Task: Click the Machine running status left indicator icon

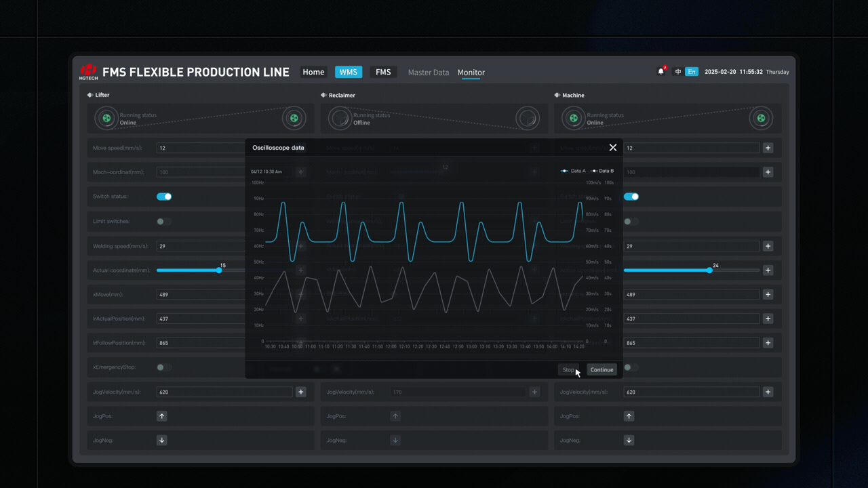Action: 573,119
